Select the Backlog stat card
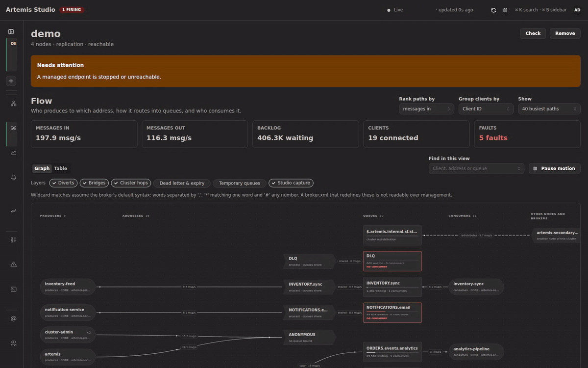 tap(306, 134)
